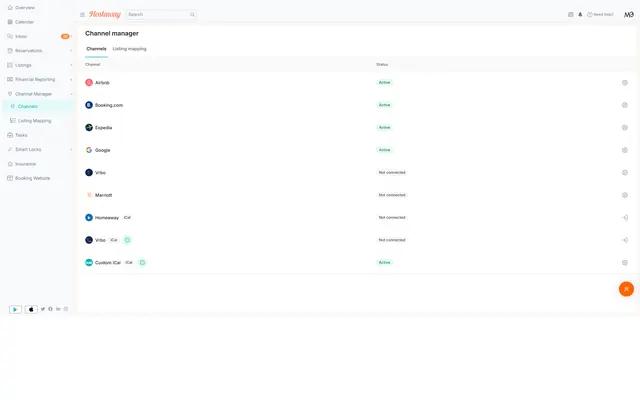640x400 pixels.
Task: Click the Custom iCal logo icon
Action: click(x=89, y=262)
